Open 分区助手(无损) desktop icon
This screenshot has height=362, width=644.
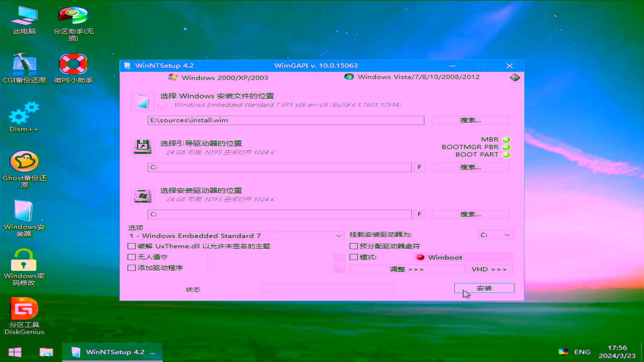[x=73, y=23]
